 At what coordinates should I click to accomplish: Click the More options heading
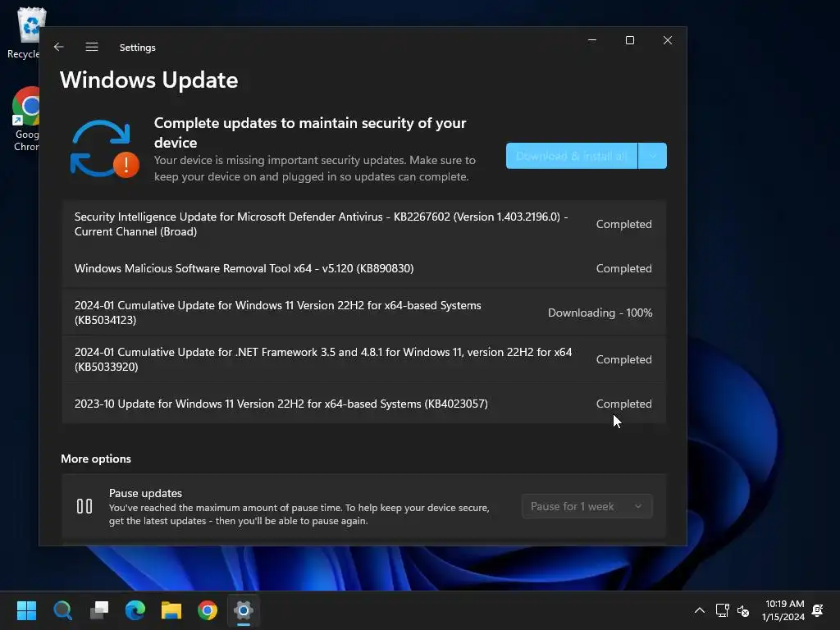pyautogui.click(x=96, y=459)
